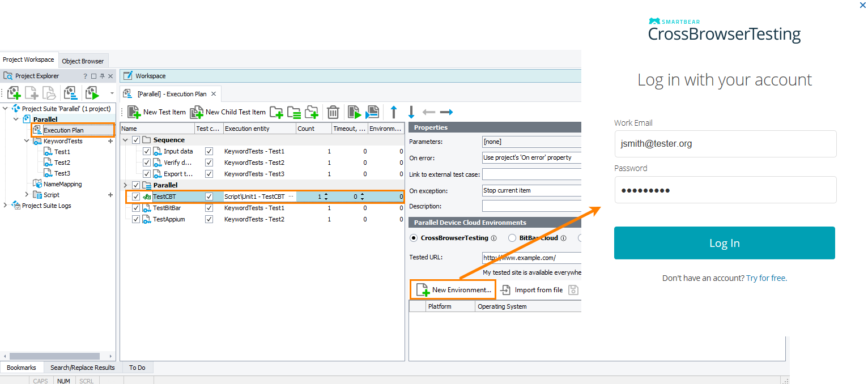The image size is (868, 384).
Task: Click the Run Focused Item icon
Action: click(x=354, y=112)
